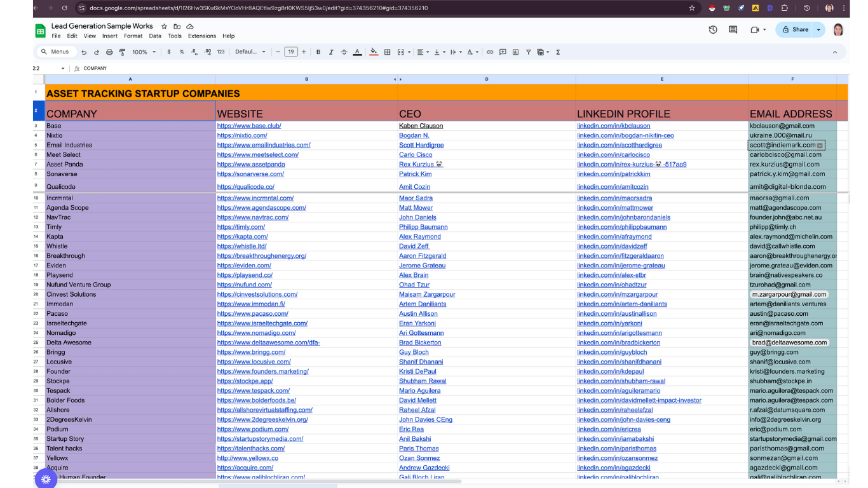Open the File menu

[x=56, y=36]
